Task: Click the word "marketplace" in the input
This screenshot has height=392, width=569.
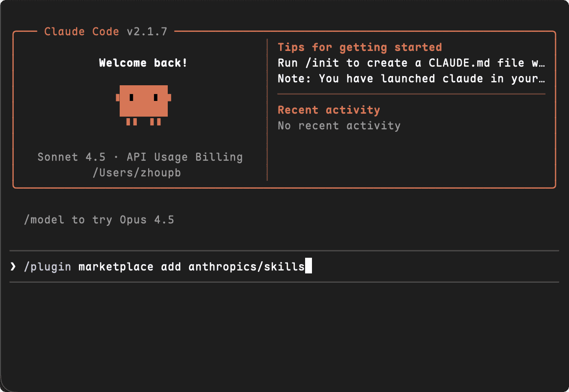Action: (x=116, y=267)
